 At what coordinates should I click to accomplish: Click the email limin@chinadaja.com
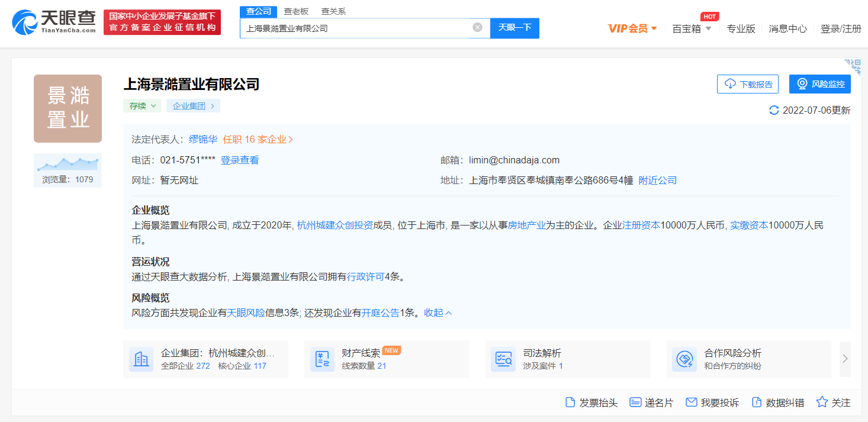(x=514, y=160)
